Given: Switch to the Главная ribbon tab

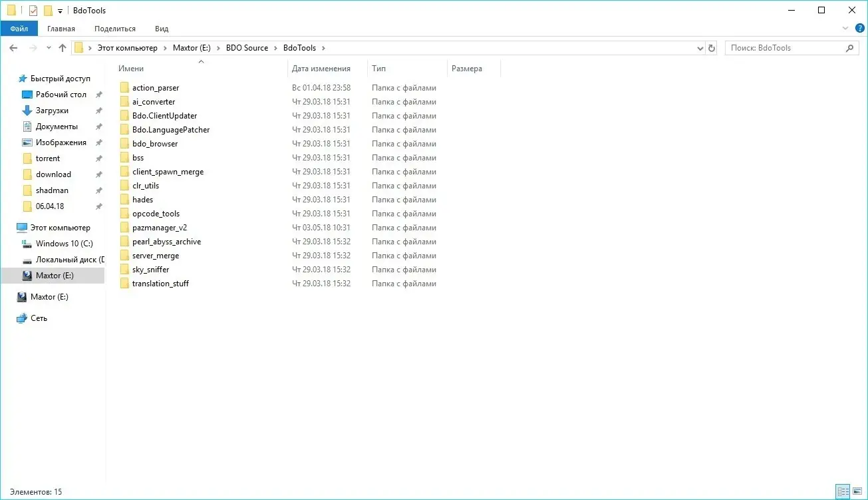Looking at the screenshot, I should [61, 29].
